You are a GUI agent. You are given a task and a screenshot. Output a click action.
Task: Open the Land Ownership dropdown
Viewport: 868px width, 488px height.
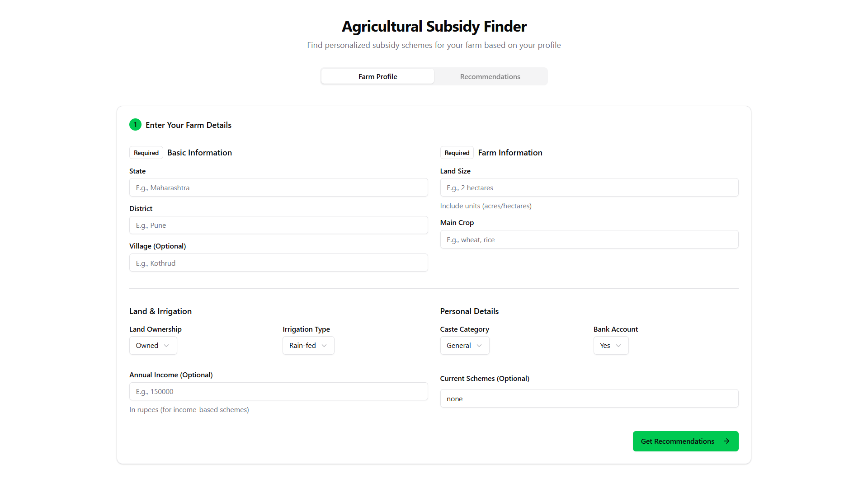point(153,345)
